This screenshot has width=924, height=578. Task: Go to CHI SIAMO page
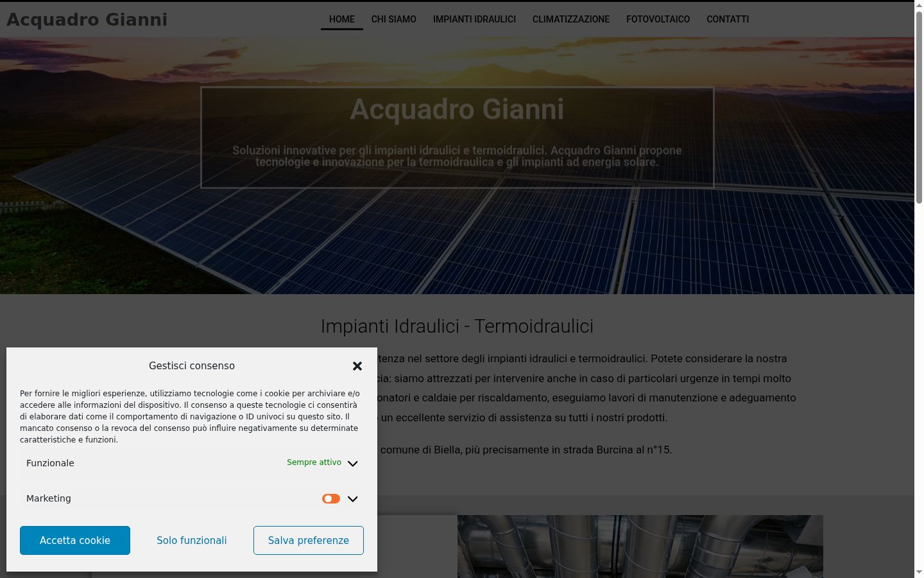tap(394, 19)
